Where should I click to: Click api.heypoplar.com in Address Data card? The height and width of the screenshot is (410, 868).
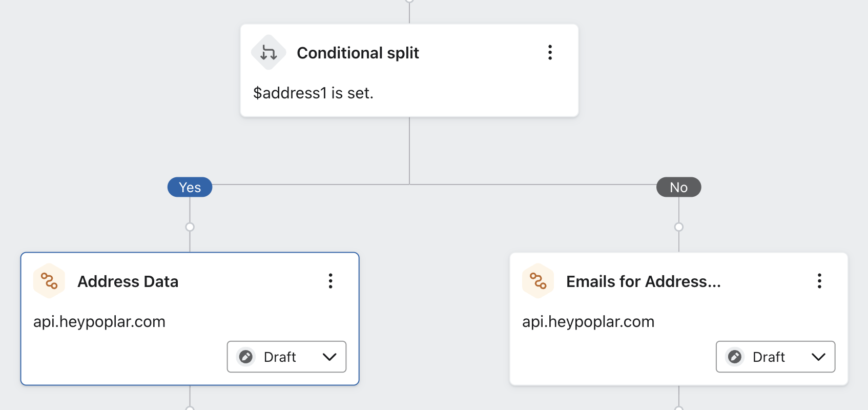pyautogui.click(x=99, y=321)
